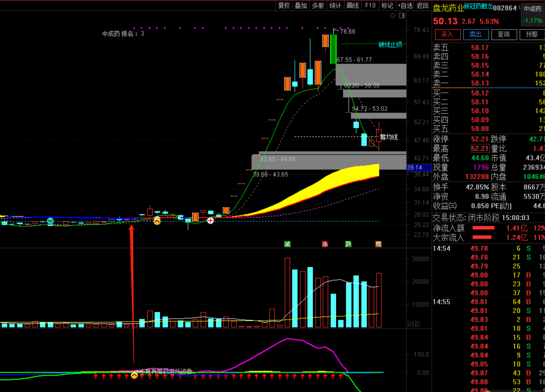The image size is (545, 392).
Task: Click the large green candlestick at the price peak
Action: coord(333,48)
